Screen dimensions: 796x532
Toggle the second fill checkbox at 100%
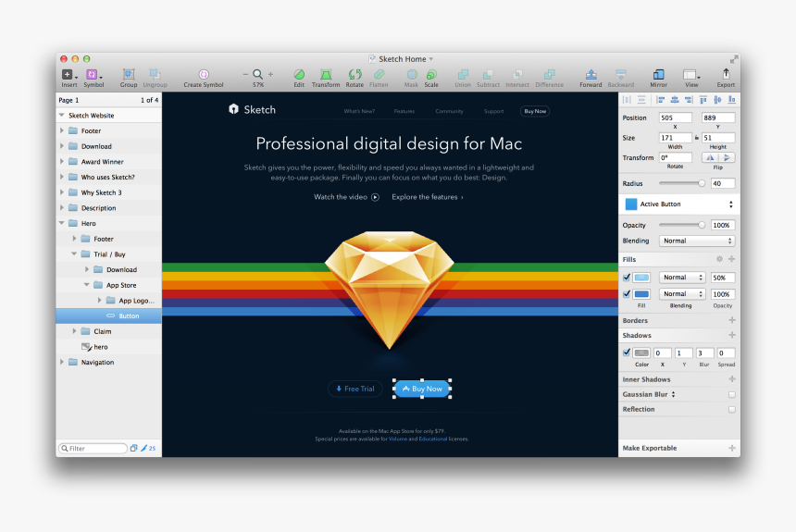click(627, 293)
